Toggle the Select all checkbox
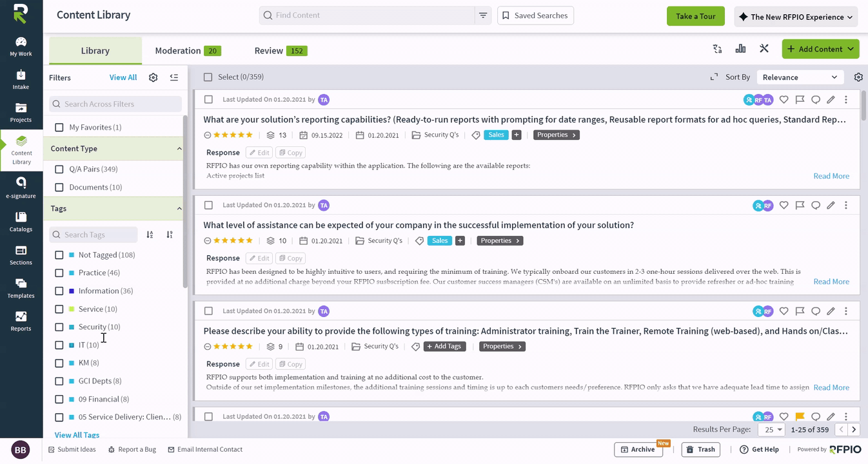 pyautogui.click(x=208, y=77)
